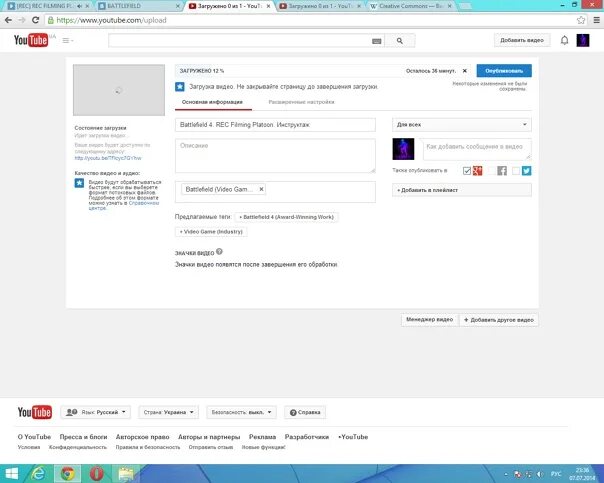604x483 pixels.
Task: Click the YouTube logo in the header
Action: click(x=31, y=40)
